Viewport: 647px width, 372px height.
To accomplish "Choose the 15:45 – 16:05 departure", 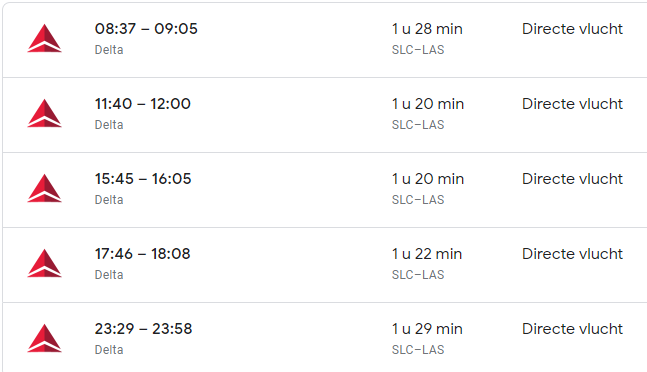I will 143,179.
